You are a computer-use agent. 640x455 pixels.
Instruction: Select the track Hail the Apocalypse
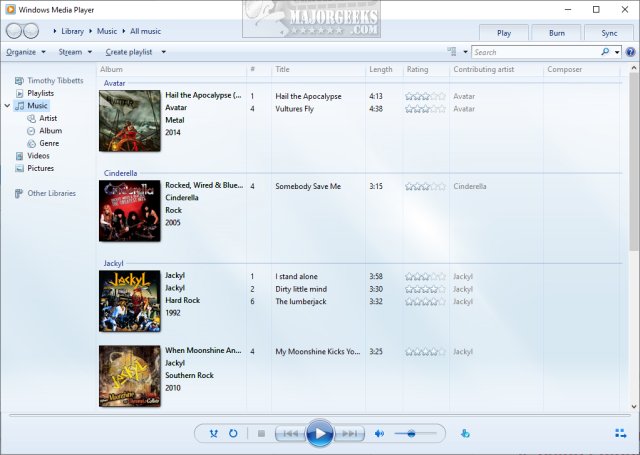point(308,96)
